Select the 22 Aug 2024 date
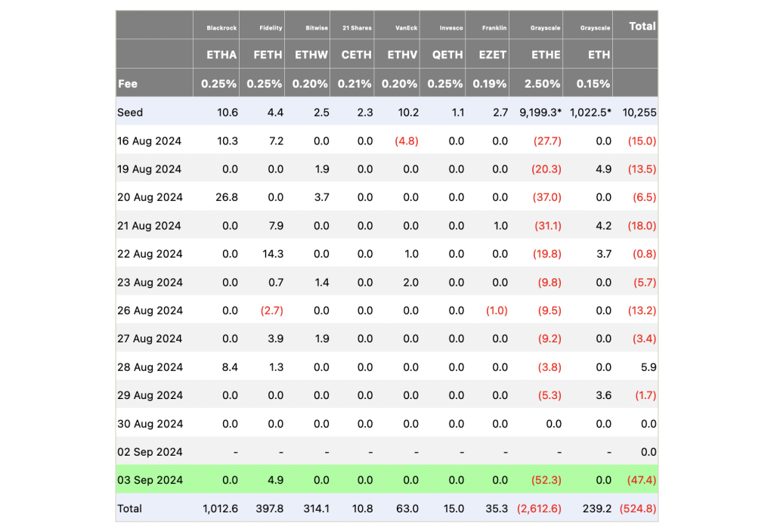This screenshot has height=532, width=774. pos(150,254)
